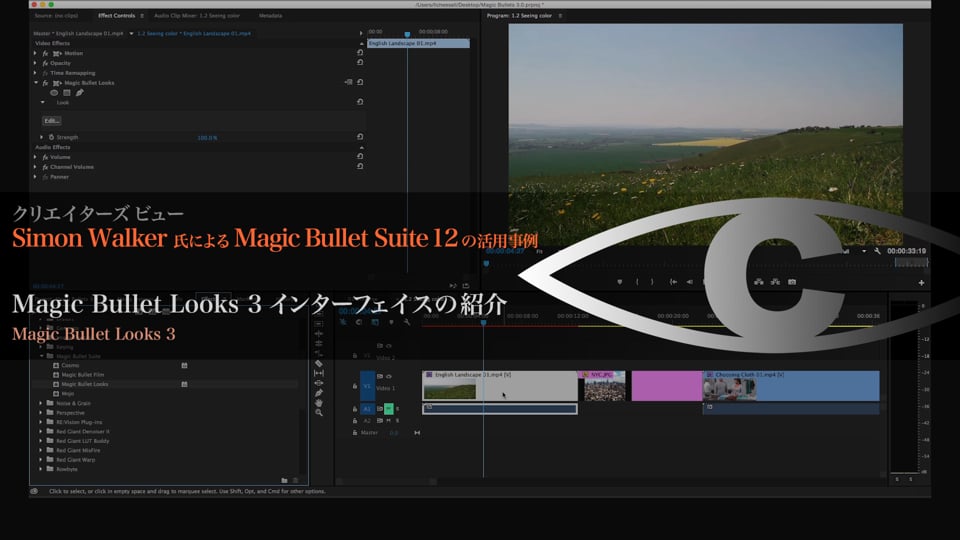Expand Channel Volume properties
The height and width of the screenshot is (540, 960).
click(35, 167)
